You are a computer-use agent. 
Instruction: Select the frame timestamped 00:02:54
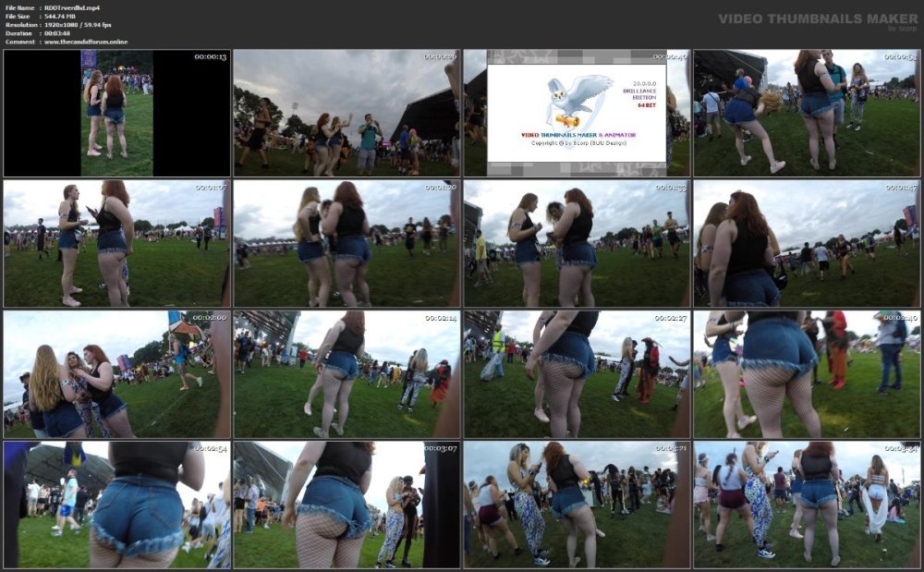(116, 505)
